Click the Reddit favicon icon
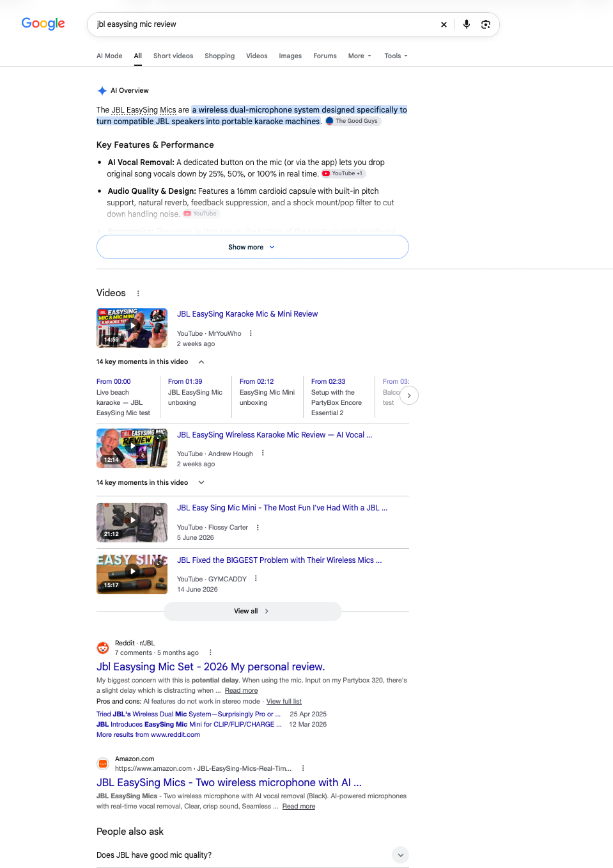Screen dimensions: 613x868 coord(103,648)
